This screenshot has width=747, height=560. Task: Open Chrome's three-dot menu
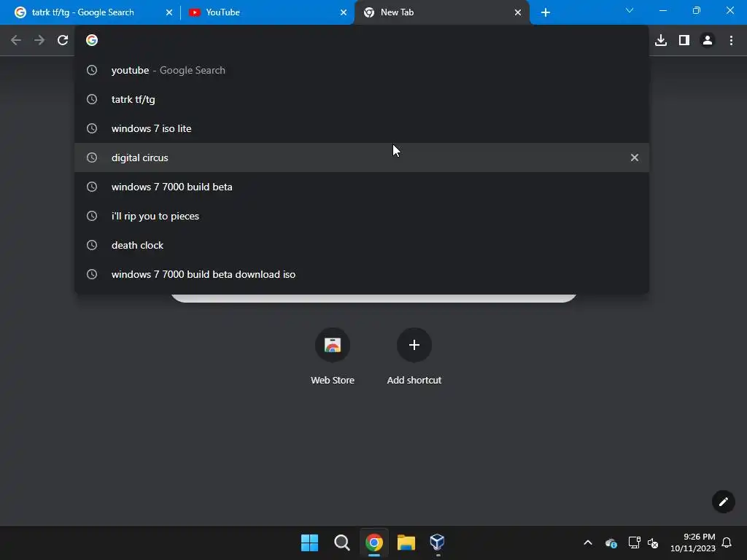(731, 40)
